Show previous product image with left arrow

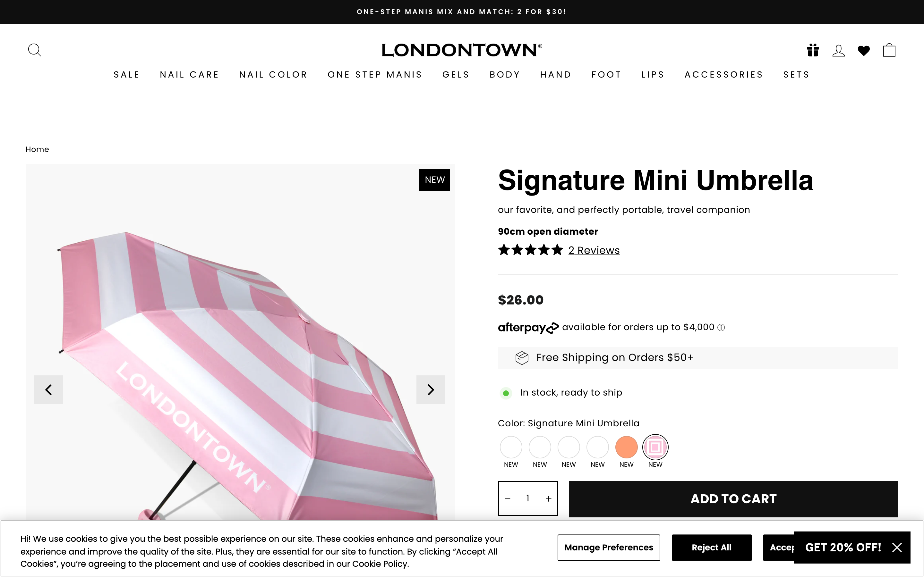coord(48,389)
